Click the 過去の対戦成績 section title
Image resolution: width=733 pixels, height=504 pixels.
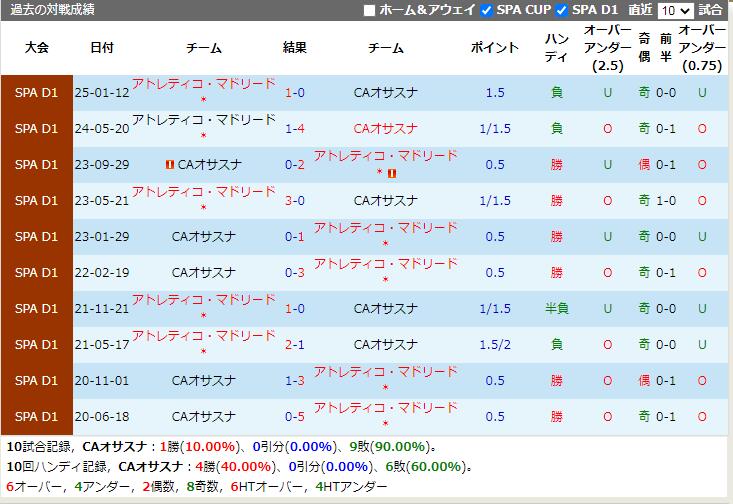[52, 10]
